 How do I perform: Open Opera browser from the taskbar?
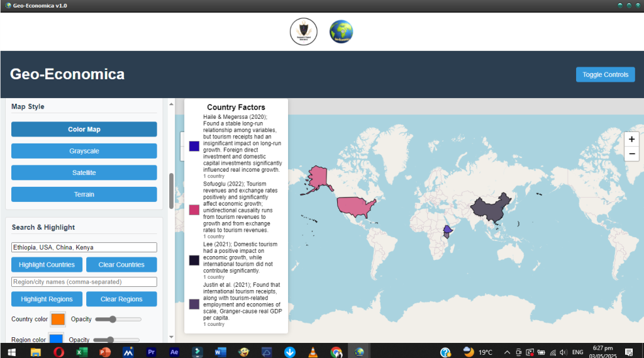point(58,352)
